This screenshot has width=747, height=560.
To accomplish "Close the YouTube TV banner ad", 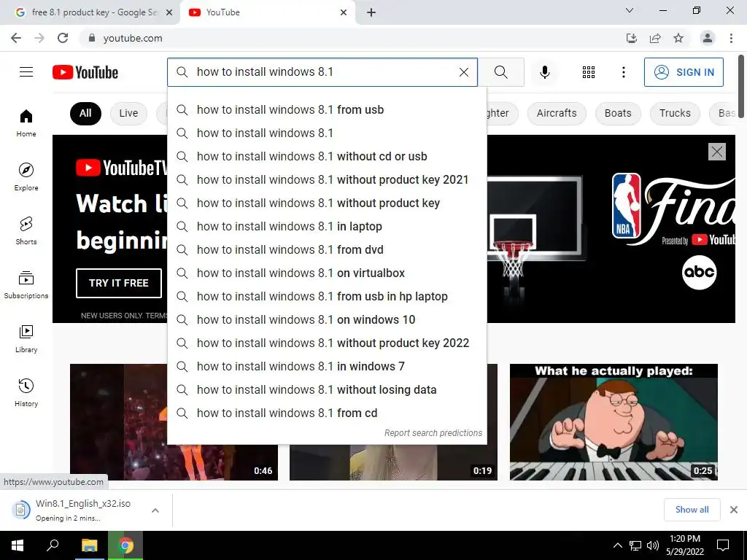I will [717, 152].
